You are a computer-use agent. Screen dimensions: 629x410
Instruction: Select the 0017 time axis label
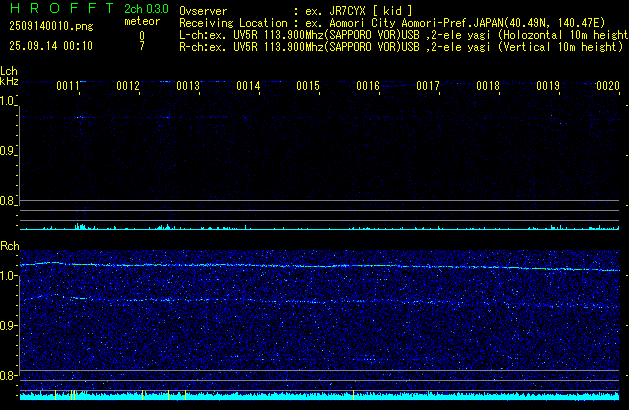click(x=428, y=86)
